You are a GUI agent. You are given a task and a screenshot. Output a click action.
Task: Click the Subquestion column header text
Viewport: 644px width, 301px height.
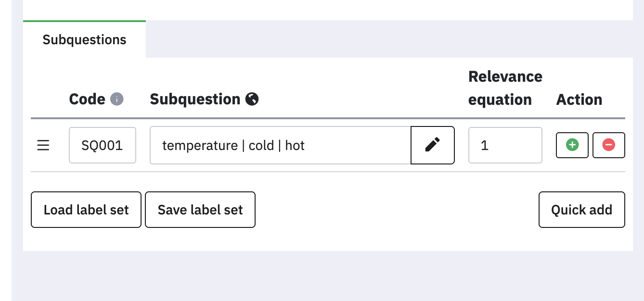click(x=195, y=99)
